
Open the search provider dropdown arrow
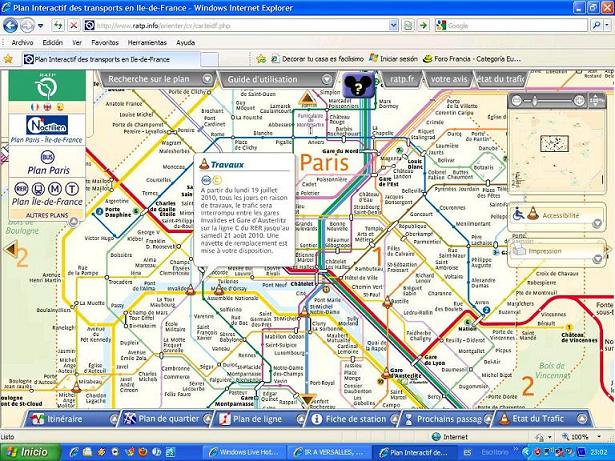coord(608,26)
